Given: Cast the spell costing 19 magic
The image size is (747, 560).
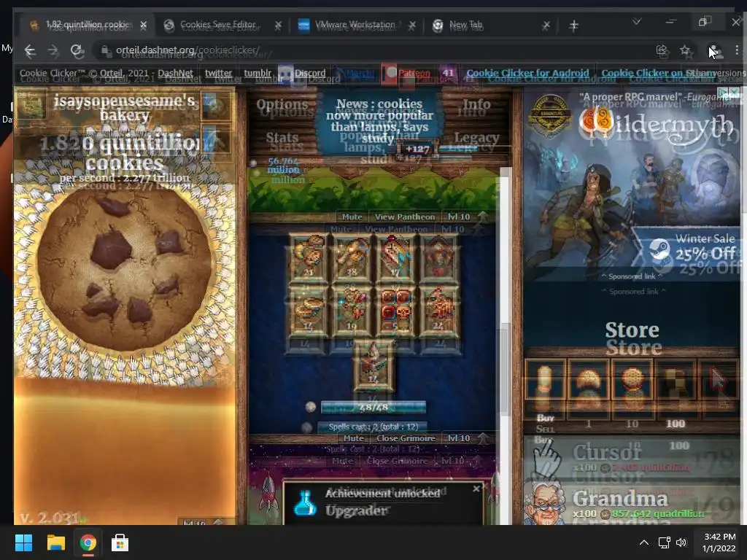Looking at the screenshot, I should click(x=352, y=311).
